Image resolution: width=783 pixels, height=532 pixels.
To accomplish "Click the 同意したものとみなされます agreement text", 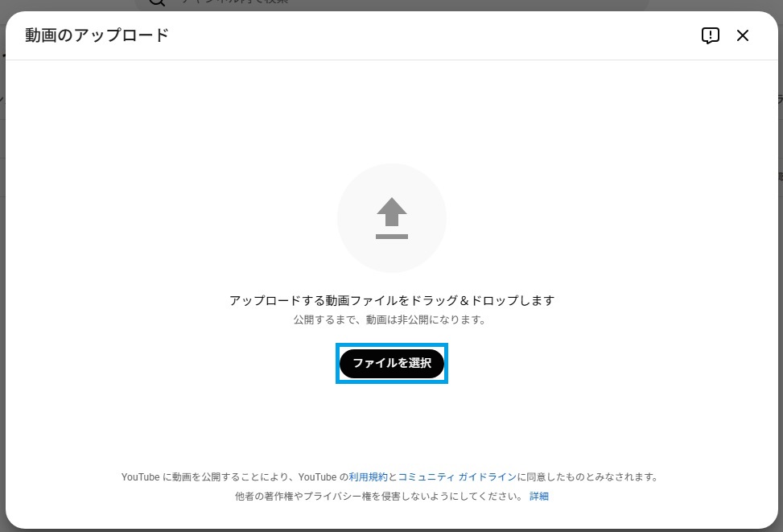I will 587,477.
